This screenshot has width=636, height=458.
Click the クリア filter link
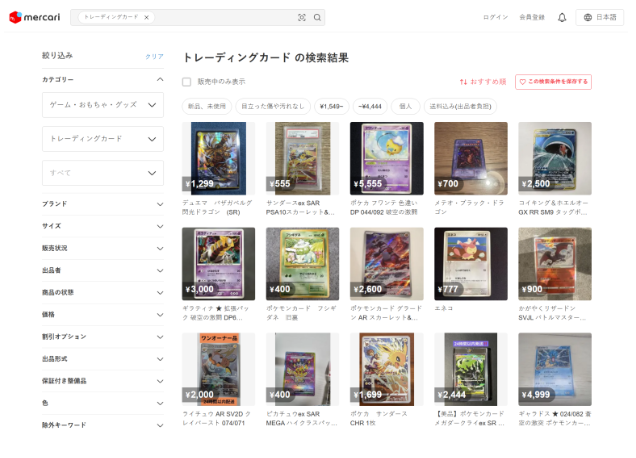(154, 56)
